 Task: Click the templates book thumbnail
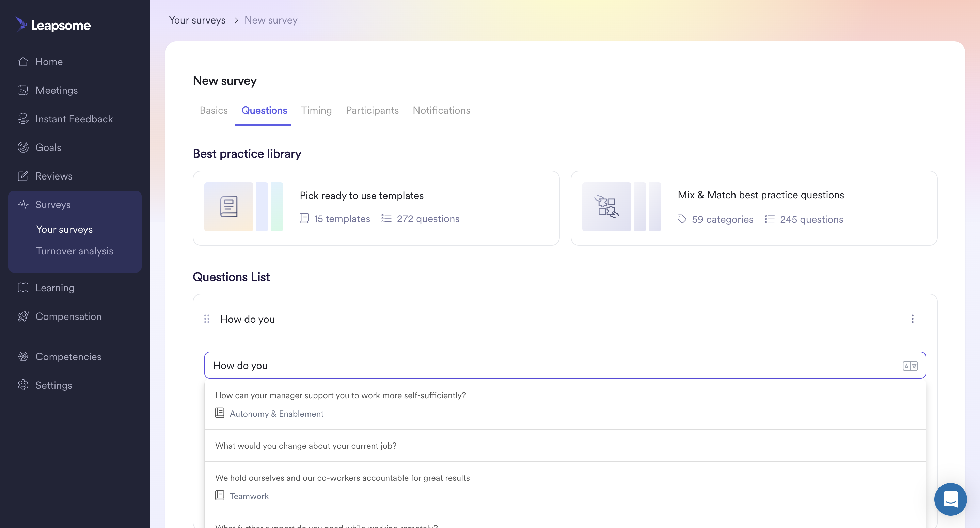coord(228,207)
